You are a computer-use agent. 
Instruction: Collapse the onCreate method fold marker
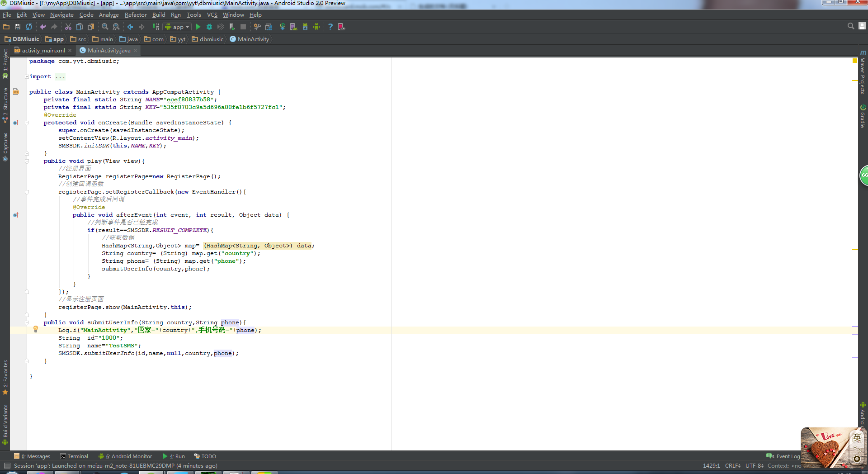click(27, 123)
